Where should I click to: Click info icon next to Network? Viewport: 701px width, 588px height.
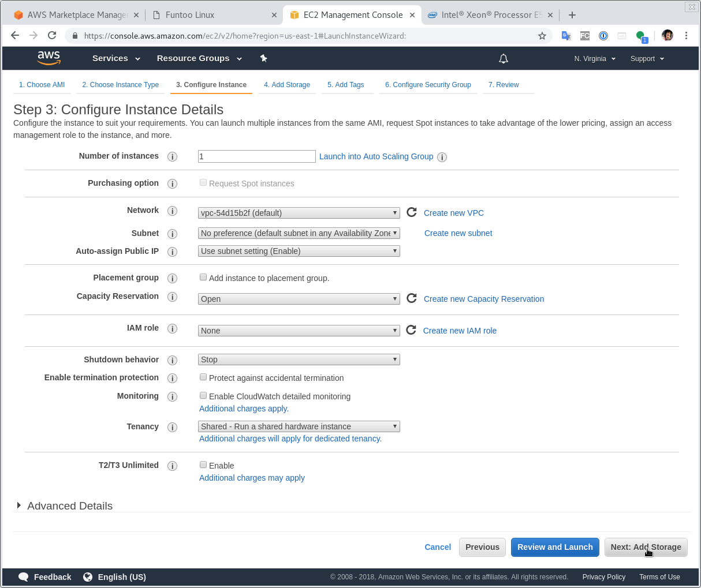(172, 211)
